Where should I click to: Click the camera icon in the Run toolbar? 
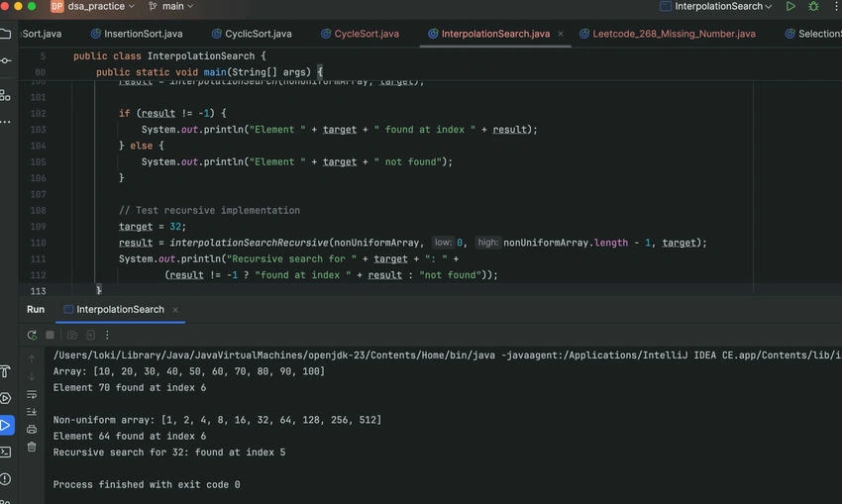coord(72,335)
